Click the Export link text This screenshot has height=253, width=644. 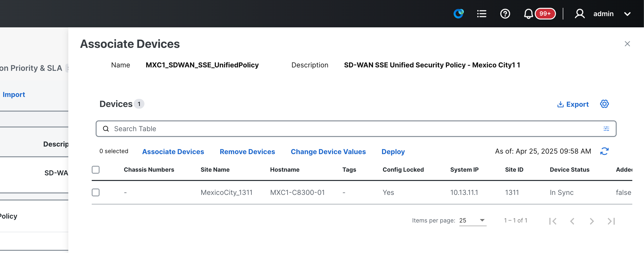pos(577,104)
